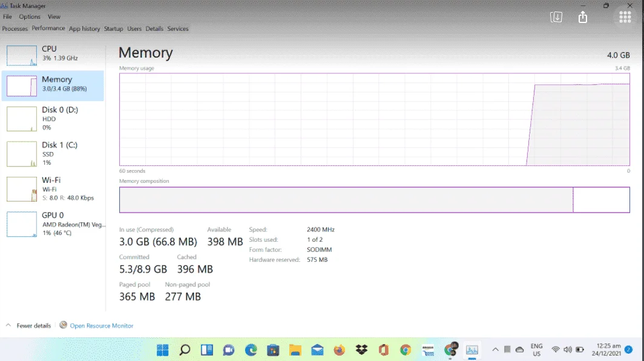Open the notification badge showing 2
Screen dimensions: 644x361
pos(628,349)
